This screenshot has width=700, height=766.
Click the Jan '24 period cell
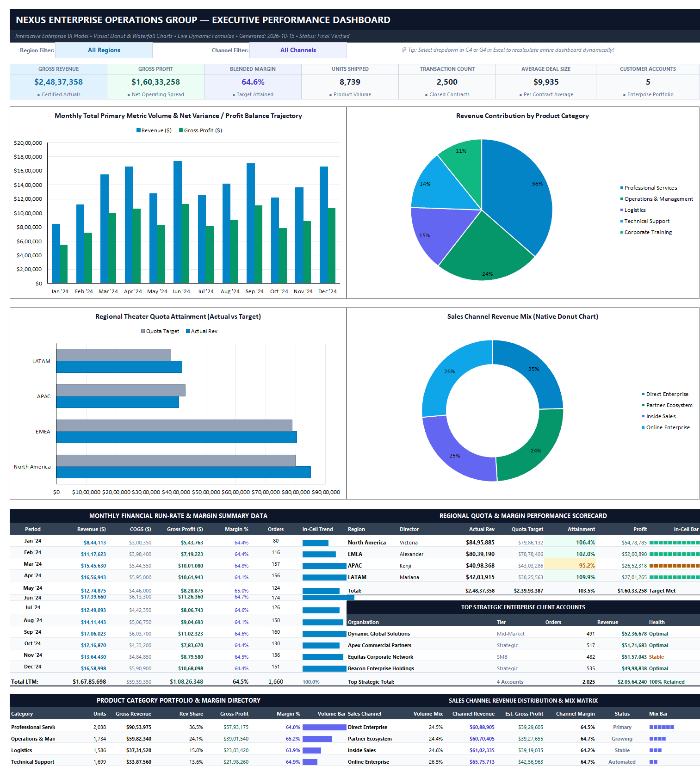pyautogui.click(x=33, y=541)
